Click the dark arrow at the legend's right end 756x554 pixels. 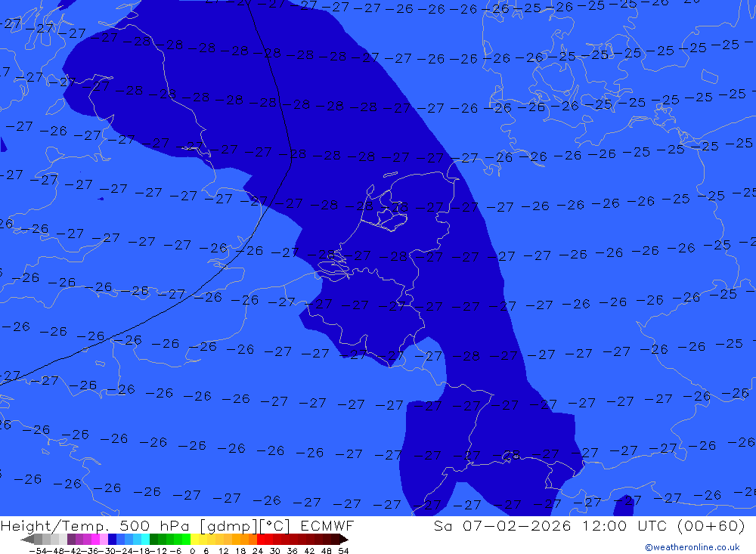[x=344, y=539]
